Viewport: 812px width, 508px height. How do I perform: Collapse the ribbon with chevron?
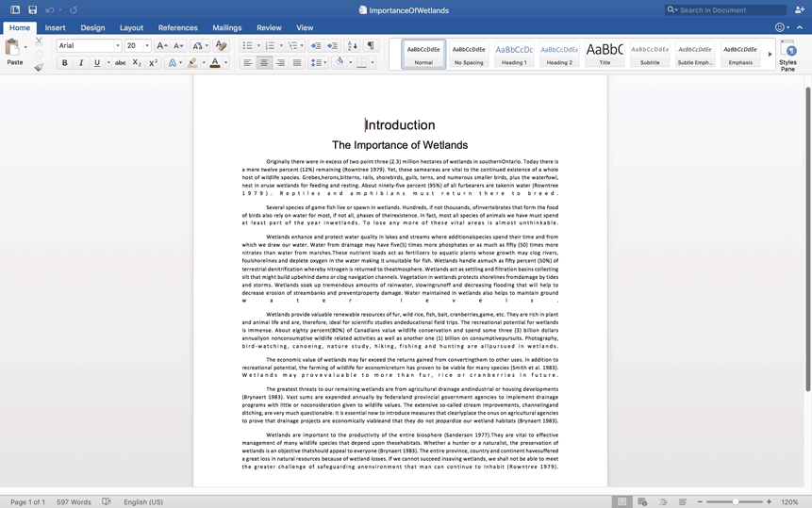point(800,27)
